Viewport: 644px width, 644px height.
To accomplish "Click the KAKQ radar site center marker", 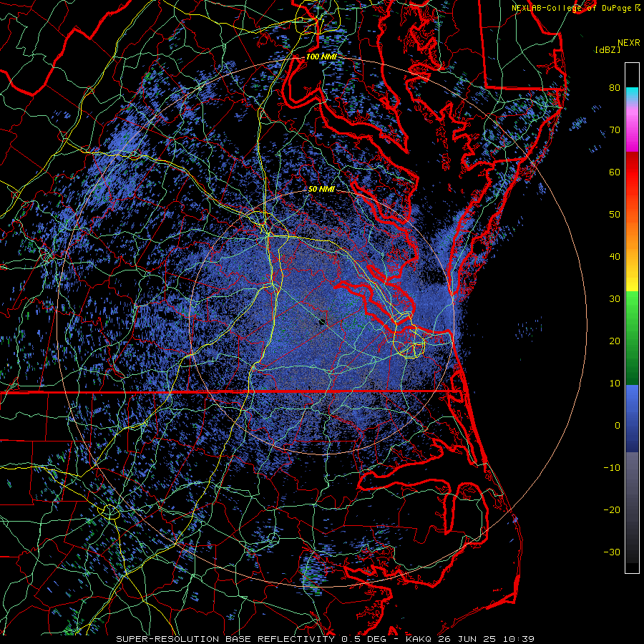I will [x=322, y=322].
